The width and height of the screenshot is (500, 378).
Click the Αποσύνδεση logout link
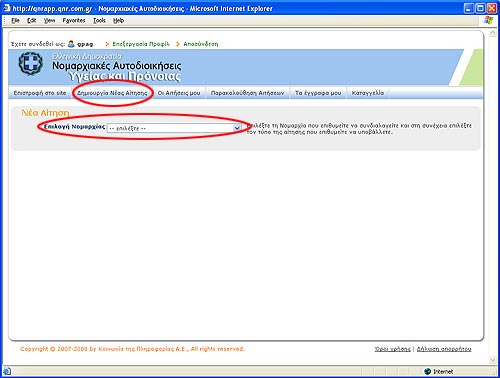[x=201, y=44]
